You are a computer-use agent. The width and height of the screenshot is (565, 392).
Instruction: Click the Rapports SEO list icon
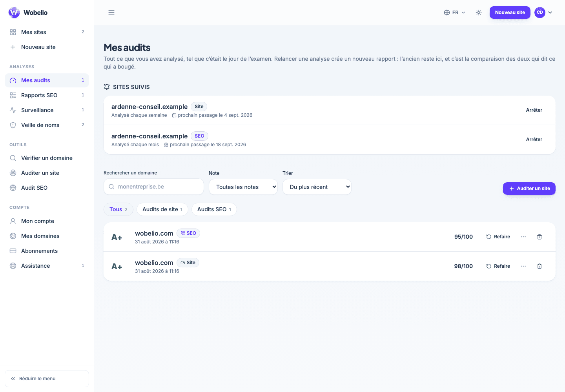[13, 95]
